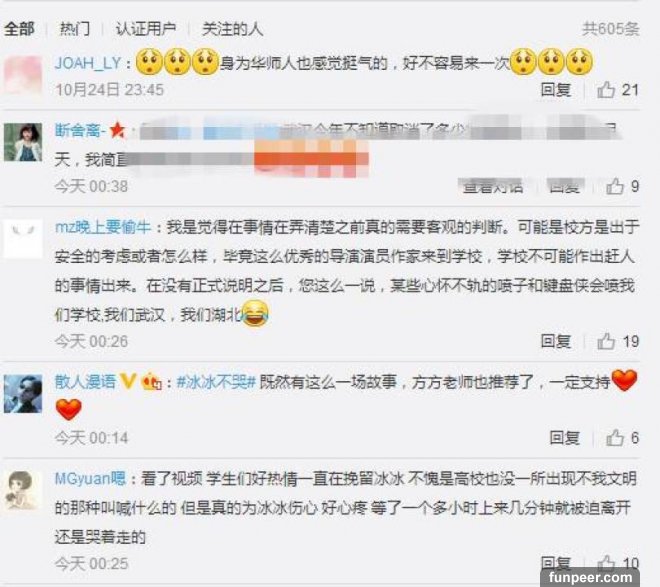660x587 pixels.
Task: Reply to JOAH_LY's comment
Action: (x=556, y=90)
